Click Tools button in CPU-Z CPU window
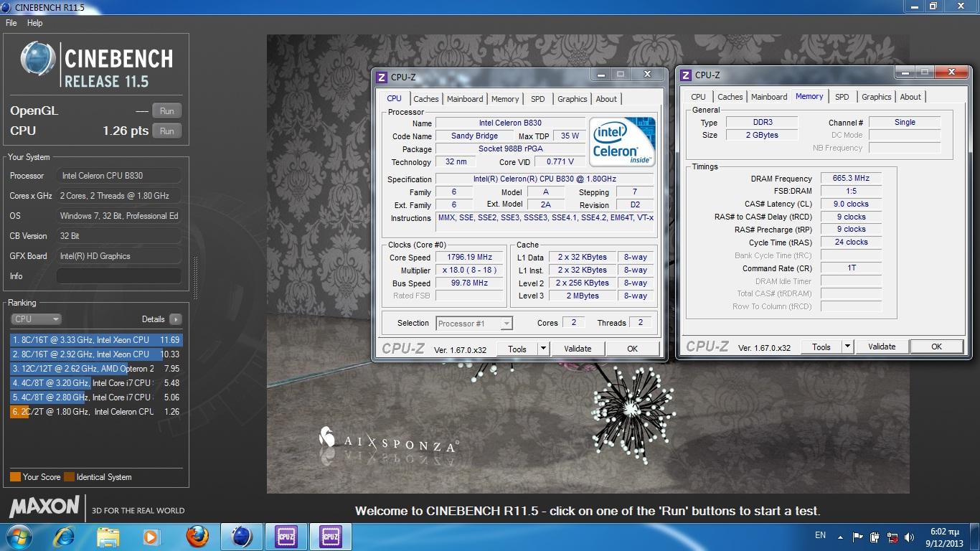 pyautogui.click(x=517, y=349)
